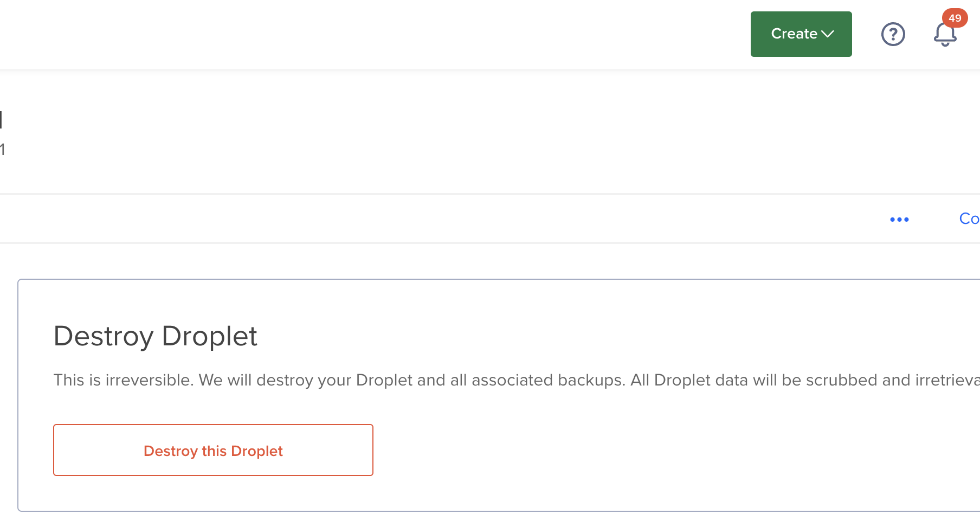Viewport: 980px width, 527px height.
Task: Click the Destroy this Droplet button
Action: [213, 450]
